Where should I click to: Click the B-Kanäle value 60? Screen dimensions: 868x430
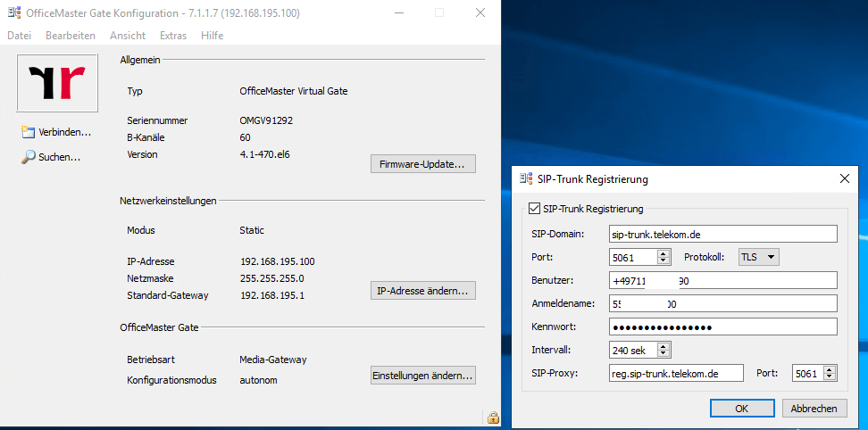(x=246, y=137)
